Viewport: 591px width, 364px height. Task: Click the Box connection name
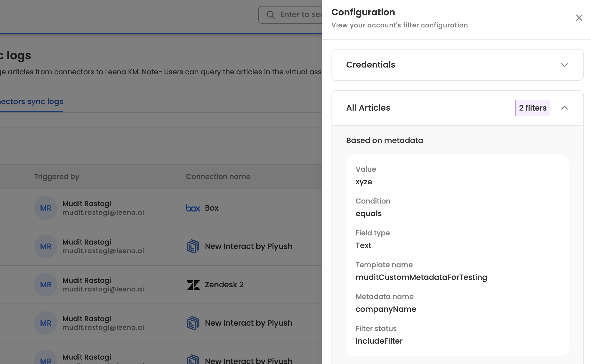[x=212, y=208]
